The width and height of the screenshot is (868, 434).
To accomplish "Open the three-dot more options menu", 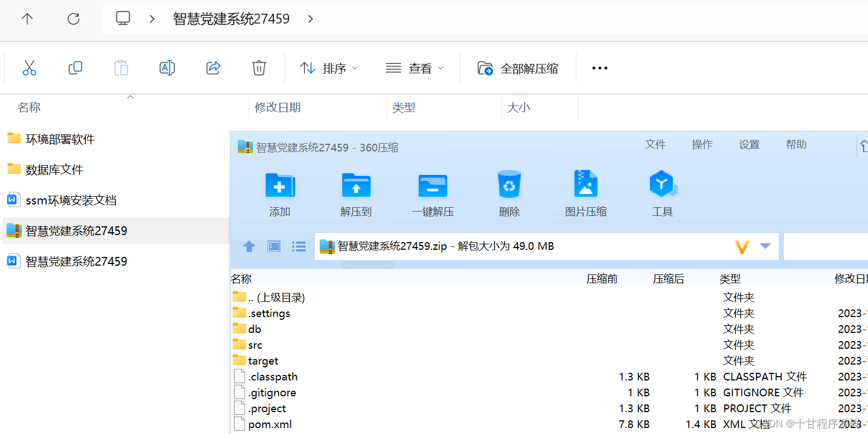I will [600, 68].
